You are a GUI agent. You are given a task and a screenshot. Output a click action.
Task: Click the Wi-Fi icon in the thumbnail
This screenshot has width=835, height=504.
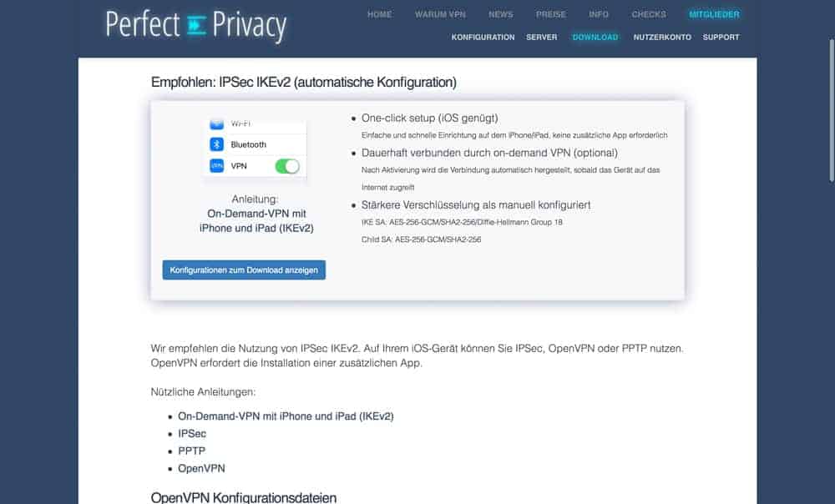(217, 124)
